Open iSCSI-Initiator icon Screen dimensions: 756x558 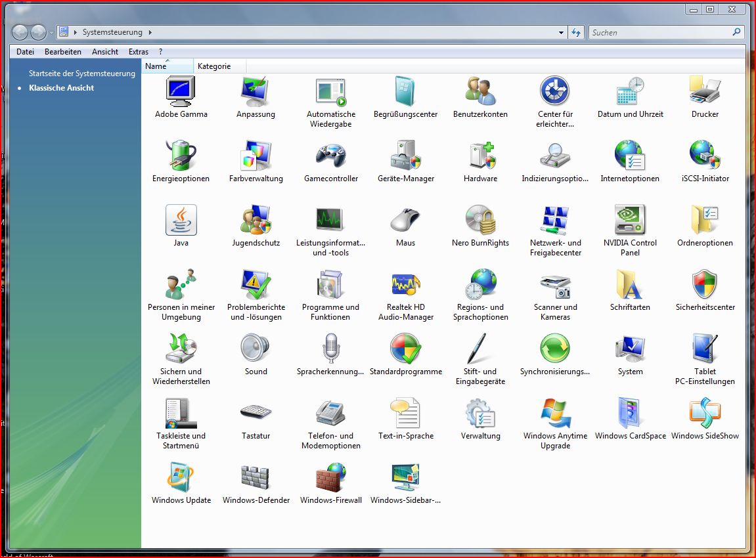(705, 156)
